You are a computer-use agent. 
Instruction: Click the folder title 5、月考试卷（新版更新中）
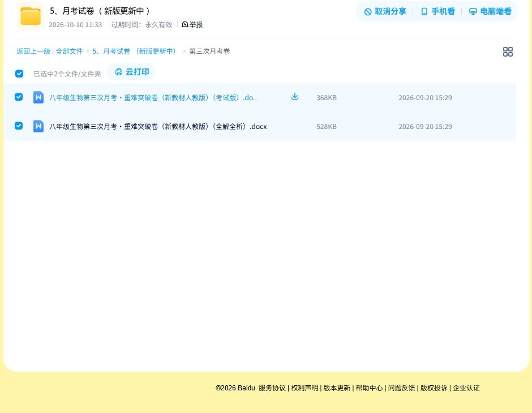tap(100, 11)
